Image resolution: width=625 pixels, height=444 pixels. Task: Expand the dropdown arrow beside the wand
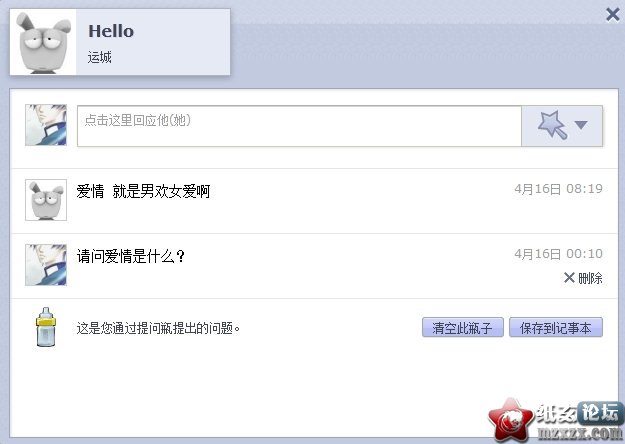[x=581, y=125]
